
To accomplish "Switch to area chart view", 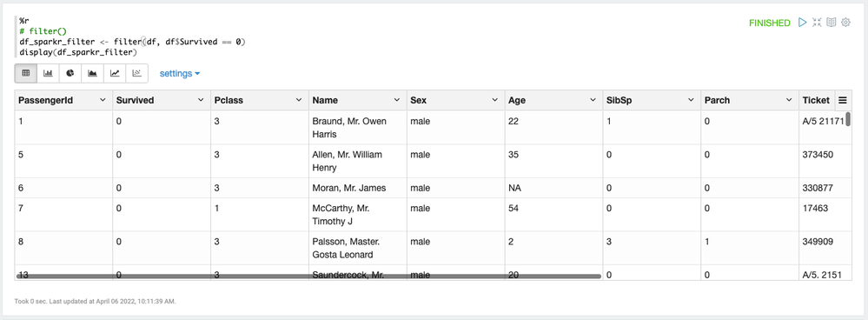I will (92, 73).
